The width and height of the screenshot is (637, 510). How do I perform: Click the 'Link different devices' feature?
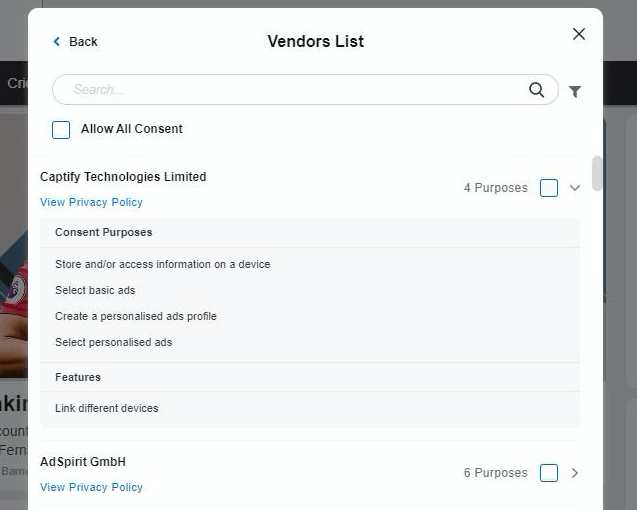click(x=107, y=408)
